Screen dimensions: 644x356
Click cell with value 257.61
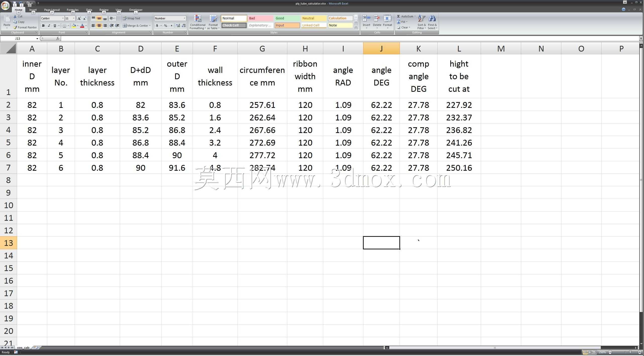tap(262, 105)
